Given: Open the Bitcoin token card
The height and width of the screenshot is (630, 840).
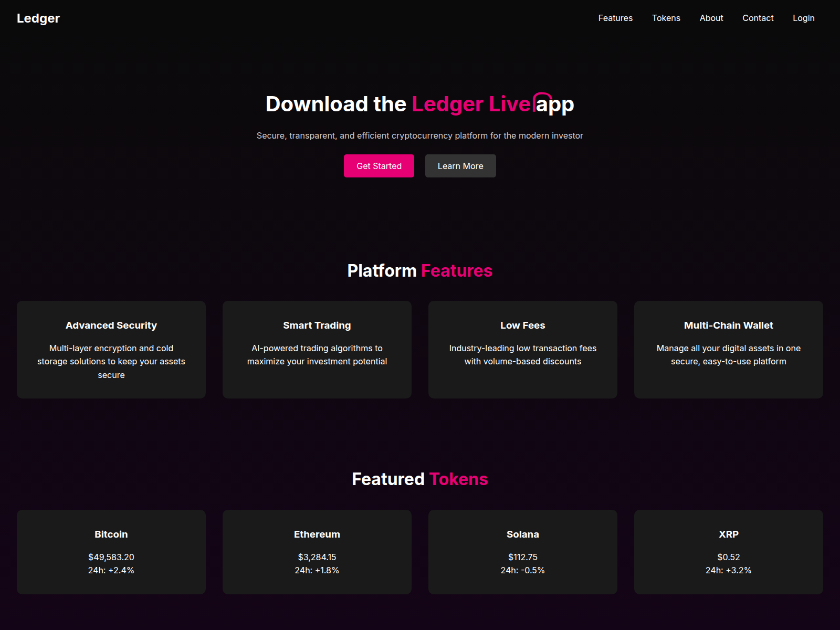Looking at the screenshot, I should click(x=111, y=552).
